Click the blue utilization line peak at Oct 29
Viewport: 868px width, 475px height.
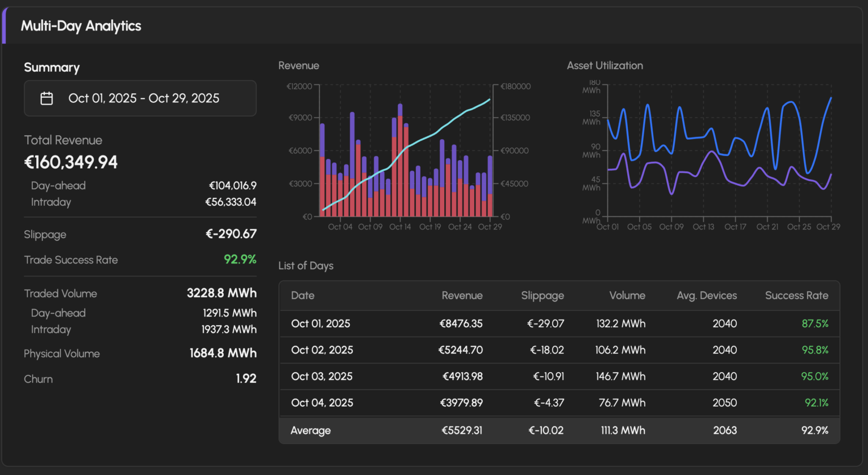831,98
